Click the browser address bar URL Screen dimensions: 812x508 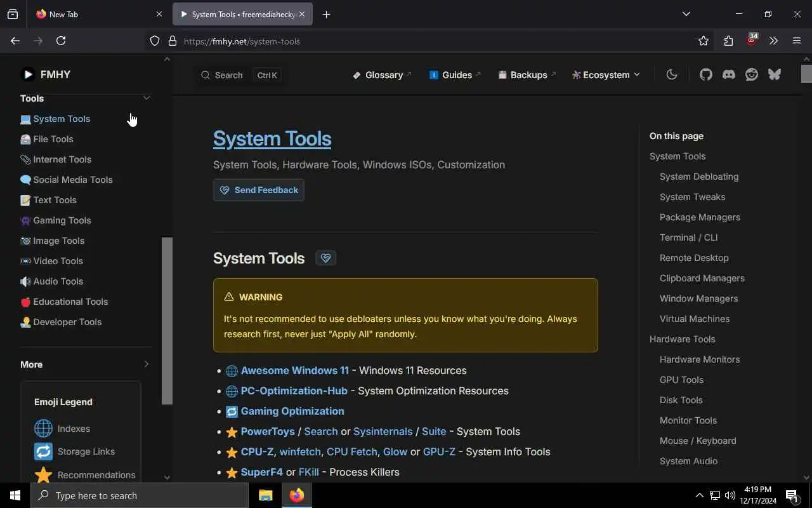pyautogui.click(x=242, y=41)
